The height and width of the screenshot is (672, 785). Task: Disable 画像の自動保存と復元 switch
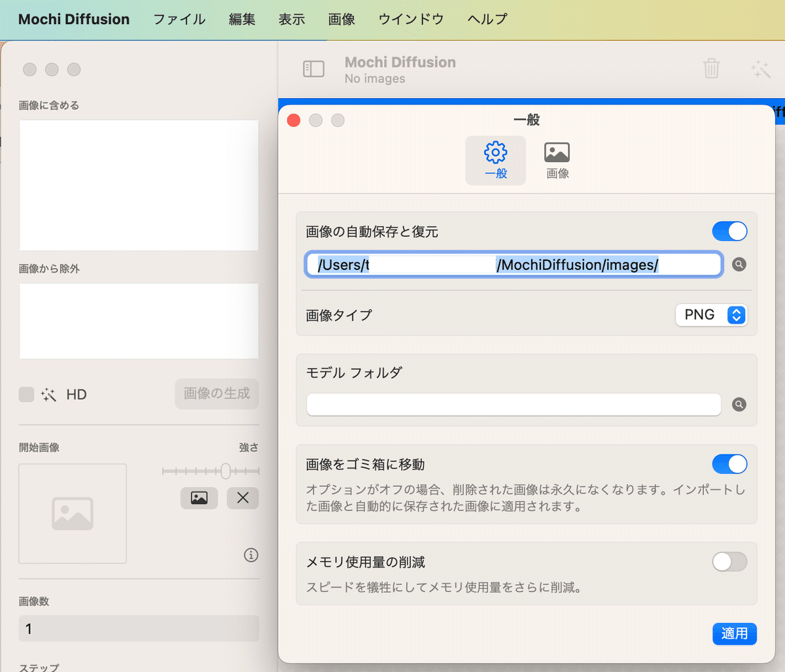(729, 231)
